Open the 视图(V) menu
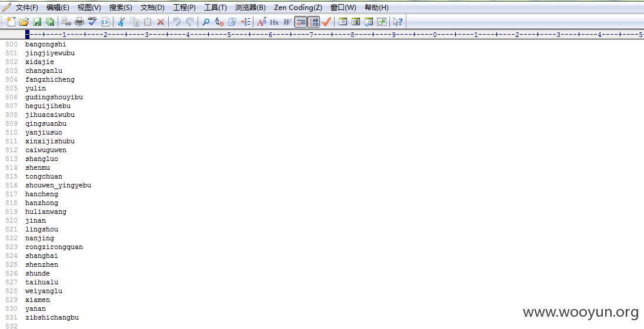This screenshot has height=329, width=644. pyautogui.click(x=89, y=8)
